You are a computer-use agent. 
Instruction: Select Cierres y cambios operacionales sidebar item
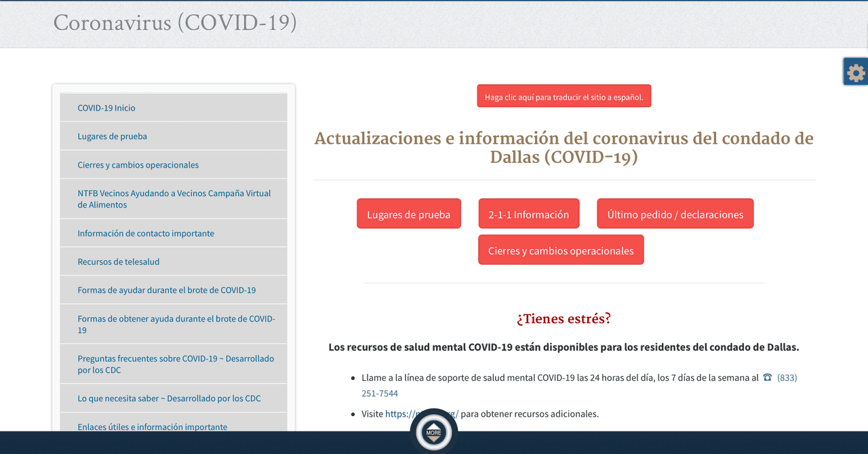[138, 165]
